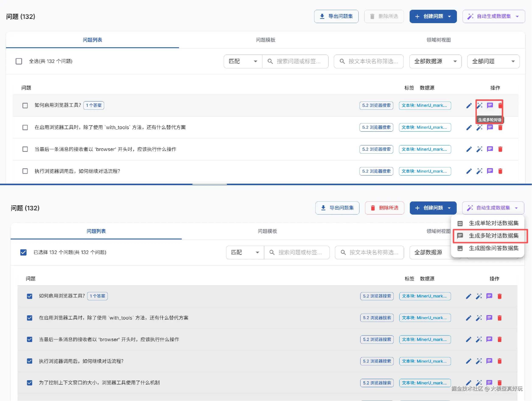Click magic wand icon for checked 'browser' 开头 row

click(479, 340)
